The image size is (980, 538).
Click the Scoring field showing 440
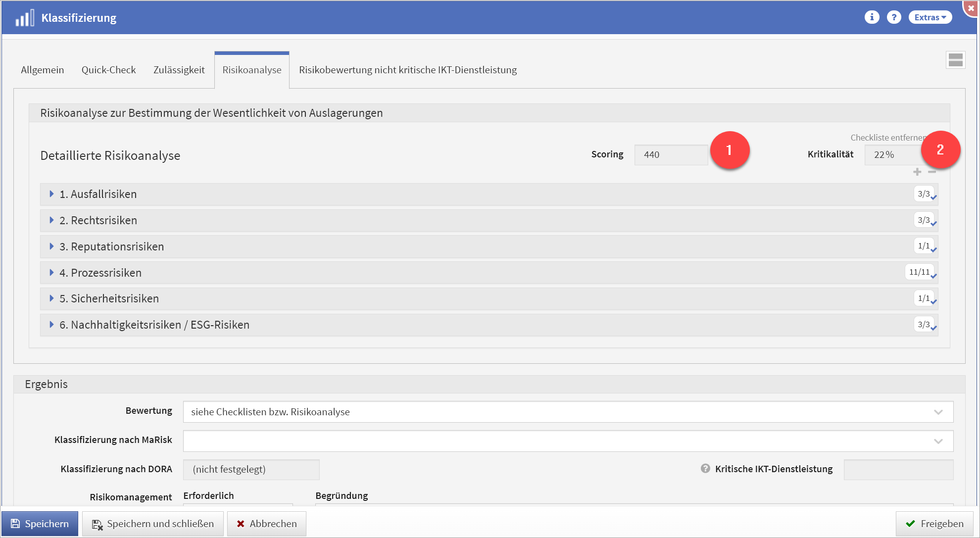[x=670, y=155]
